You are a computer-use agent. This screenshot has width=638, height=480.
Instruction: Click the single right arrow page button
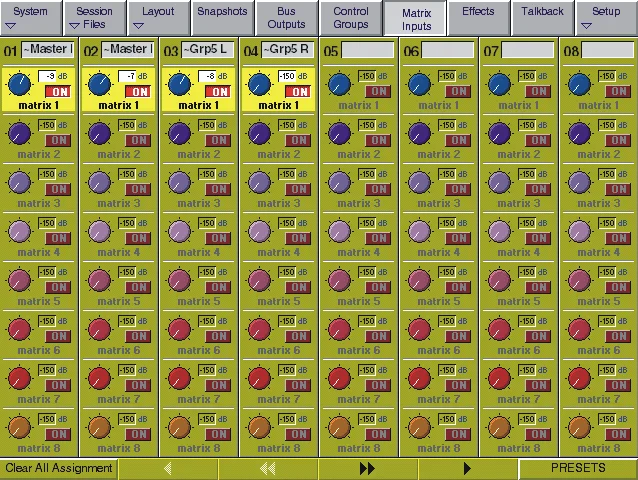(468, 469)
